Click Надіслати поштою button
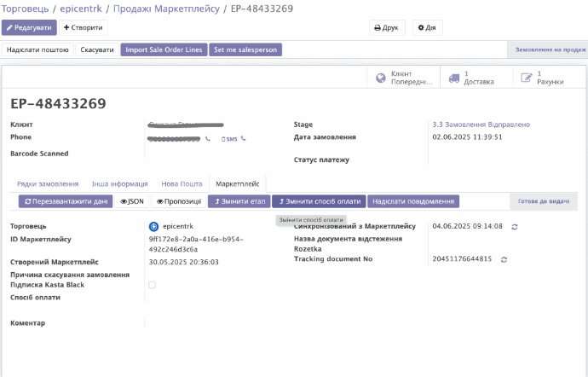Image resolution: width=588 pixels, height=377 pixels. point(37,49)
